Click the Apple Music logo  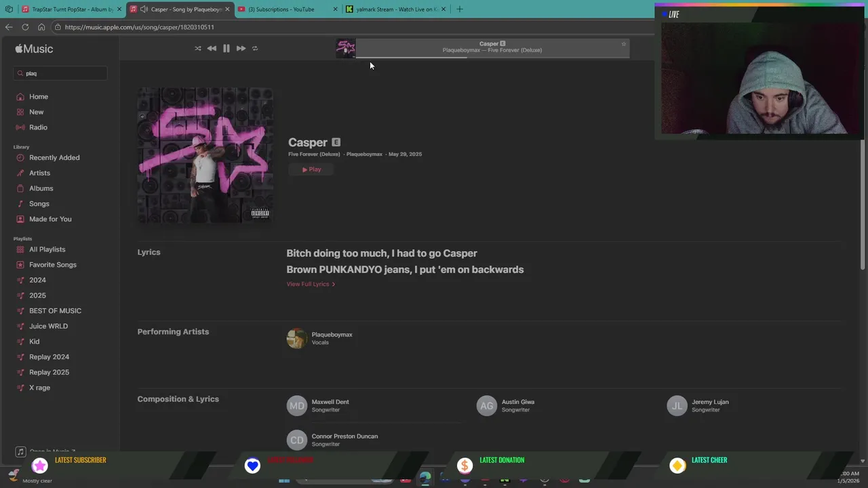(x=34, y=49)
